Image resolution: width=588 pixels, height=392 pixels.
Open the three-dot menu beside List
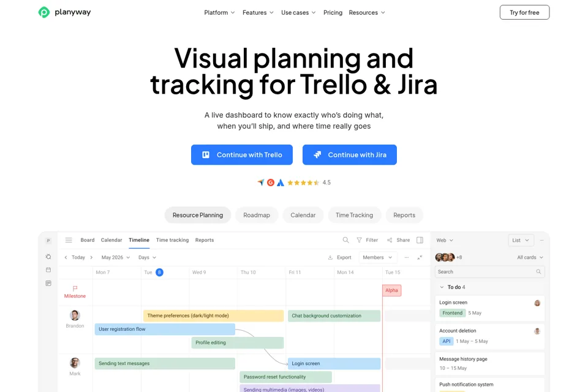(x=542, y=240)
